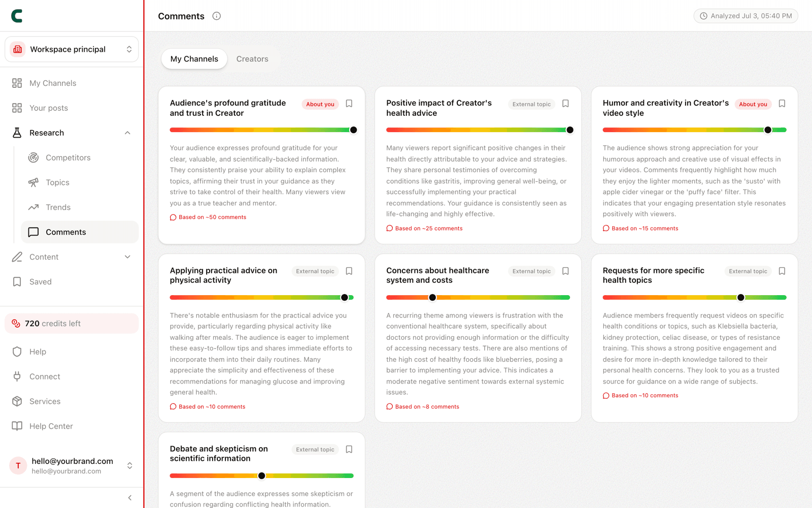Switch to the Creators tab
The width and height of the screenshot is (812, 508).
click(252, 59)
